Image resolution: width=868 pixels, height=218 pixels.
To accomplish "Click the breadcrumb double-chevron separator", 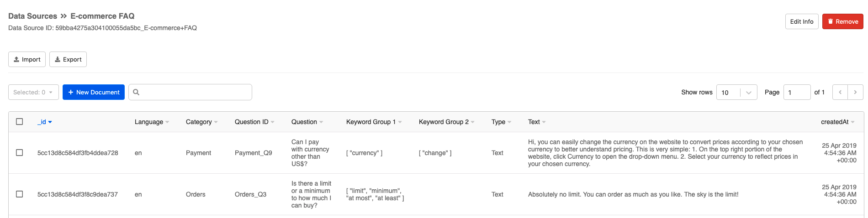I will coord(64,16).
